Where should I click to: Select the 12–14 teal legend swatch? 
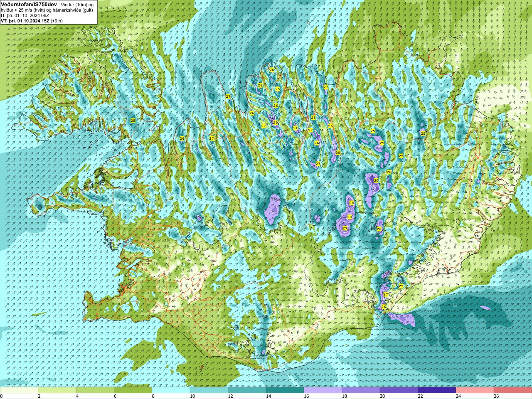pos(247,390)
